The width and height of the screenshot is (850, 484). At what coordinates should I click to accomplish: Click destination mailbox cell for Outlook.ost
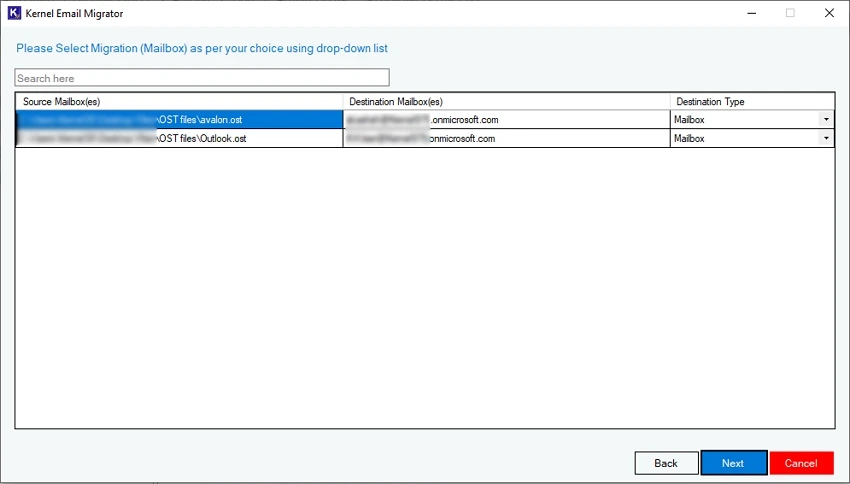(506, 139)
